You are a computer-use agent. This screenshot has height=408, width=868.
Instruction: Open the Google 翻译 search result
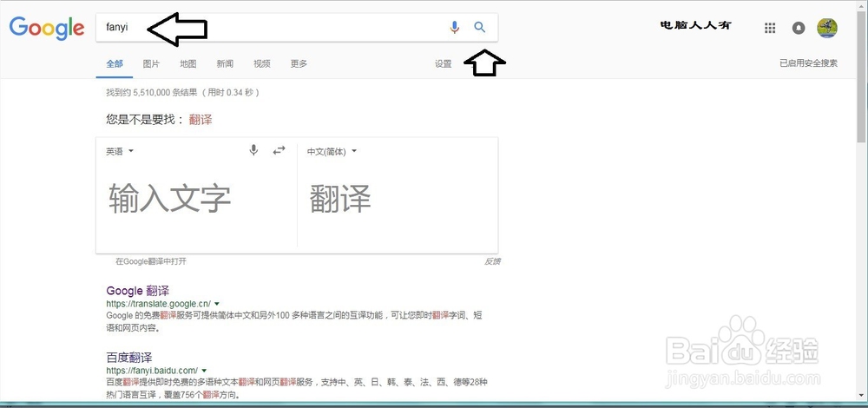point(138,291)
